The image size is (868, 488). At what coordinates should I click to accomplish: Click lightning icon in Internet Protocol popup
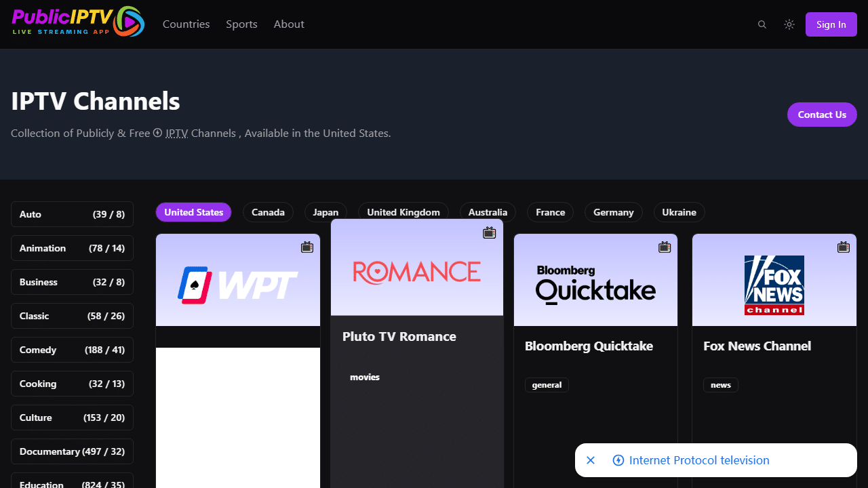point(618,460)
